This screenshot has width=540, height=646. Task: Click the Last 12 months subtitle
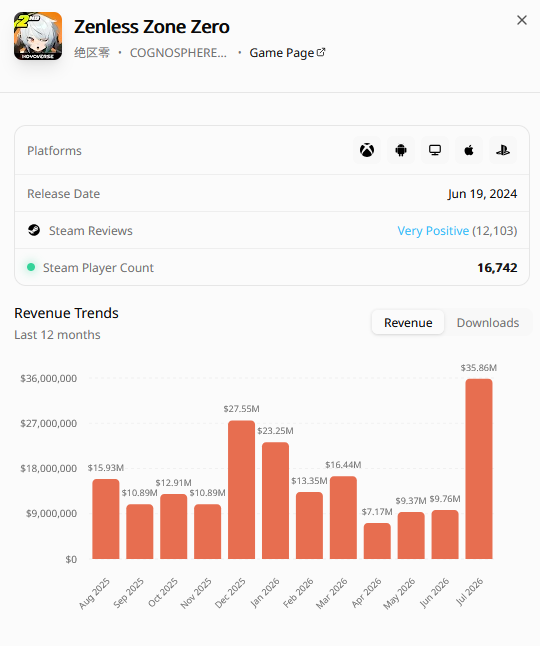[x=57, y=335]
